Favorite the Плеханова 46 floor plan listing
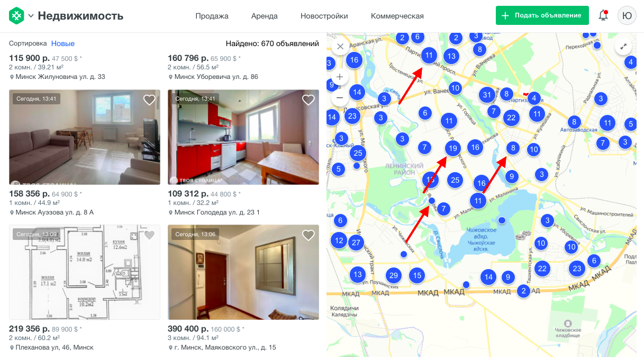 coord(149,235)
